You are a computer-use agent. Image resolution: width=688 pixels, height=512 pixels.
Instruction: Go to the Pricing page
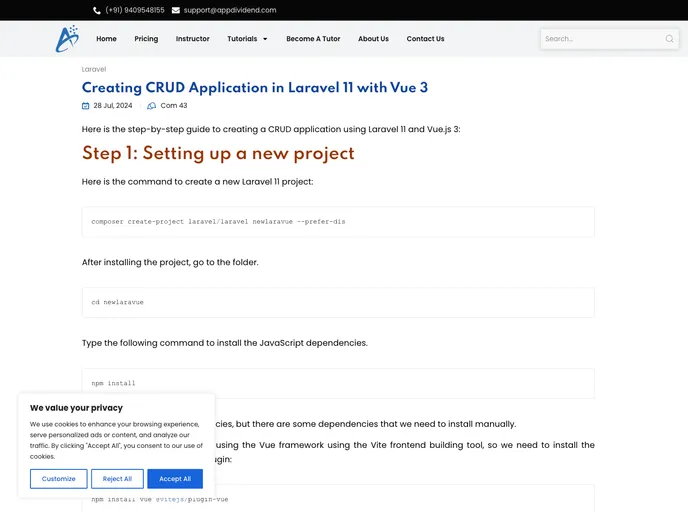point(146,39)
